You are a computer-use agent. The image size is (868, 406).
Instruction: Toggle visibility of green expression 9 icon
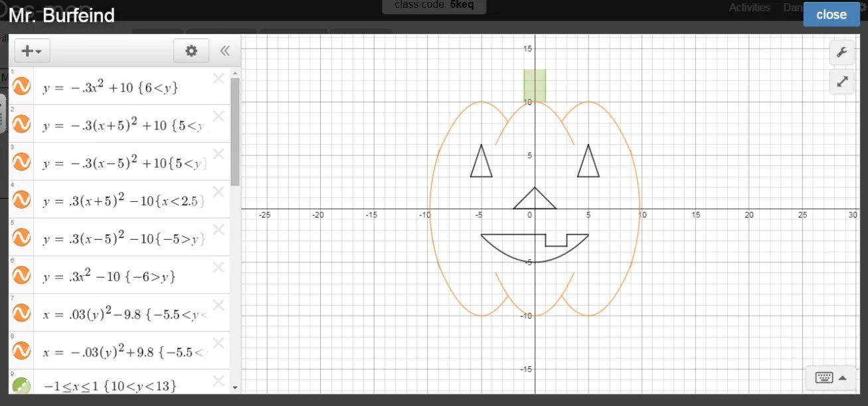pos(21,385)
